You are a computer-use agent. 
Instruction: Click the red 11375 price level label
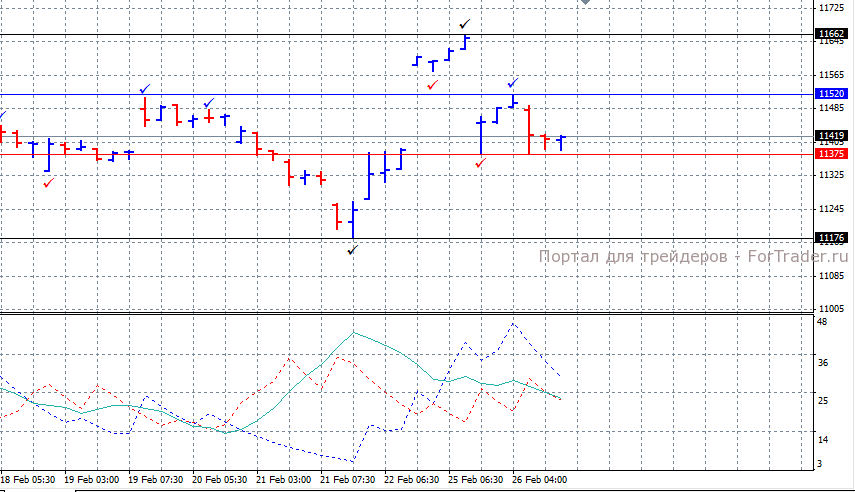832,154
